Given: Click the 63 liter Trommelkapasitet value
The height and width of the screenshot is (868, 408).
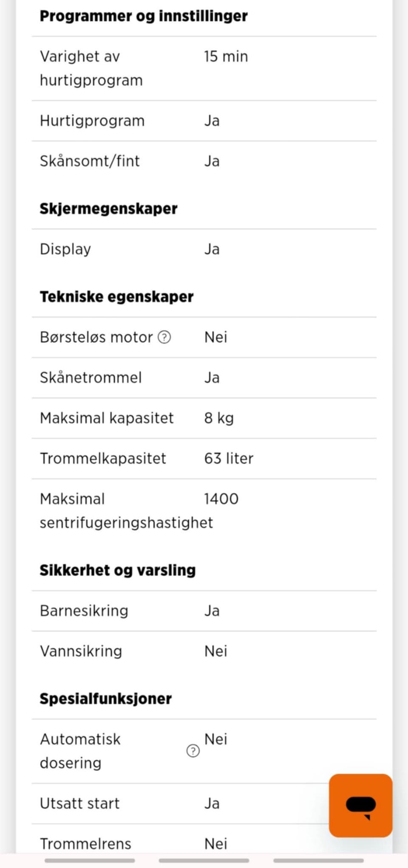Looking at the screenshot, I should tap(229, 459).
